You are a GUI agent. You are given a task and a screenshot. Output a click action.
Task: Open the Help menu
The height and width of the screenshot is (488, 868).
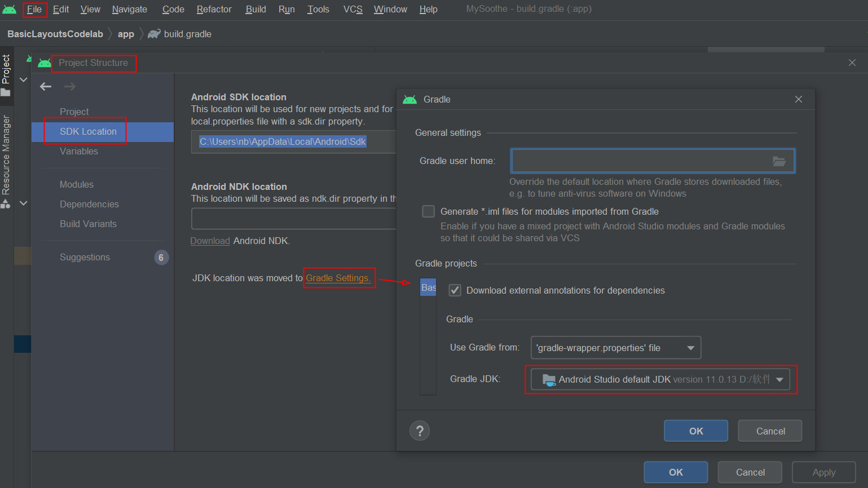[429, 10]
